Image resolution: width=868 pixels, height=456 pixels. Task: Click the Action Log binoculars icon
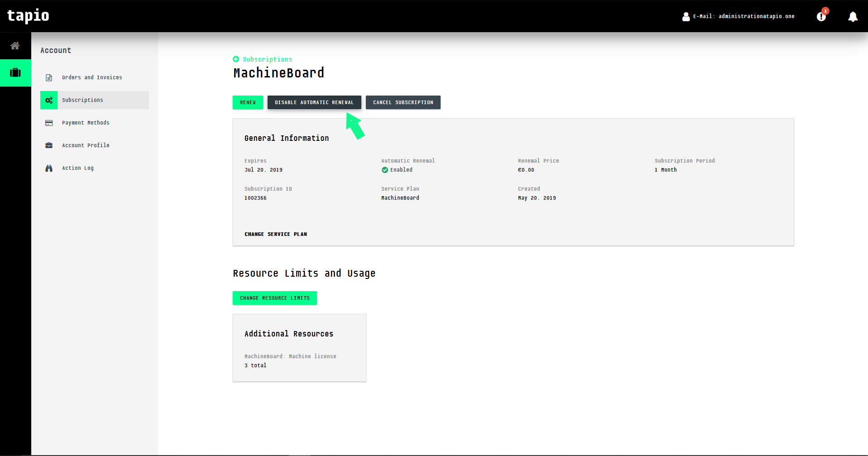[x=49, y=168]
